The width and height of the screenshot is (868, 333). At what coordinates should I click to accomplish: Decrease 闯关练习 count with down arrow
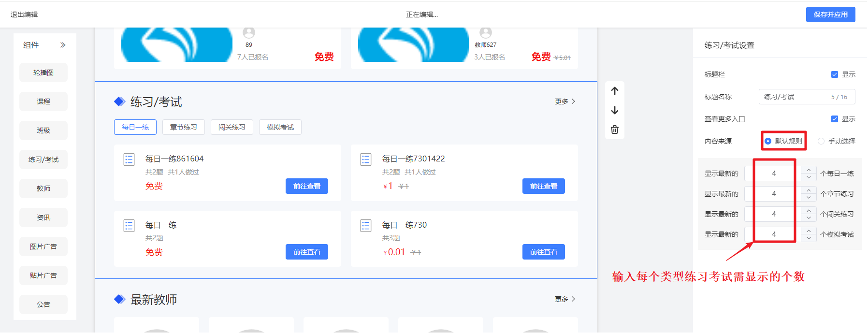pos(809,218)
